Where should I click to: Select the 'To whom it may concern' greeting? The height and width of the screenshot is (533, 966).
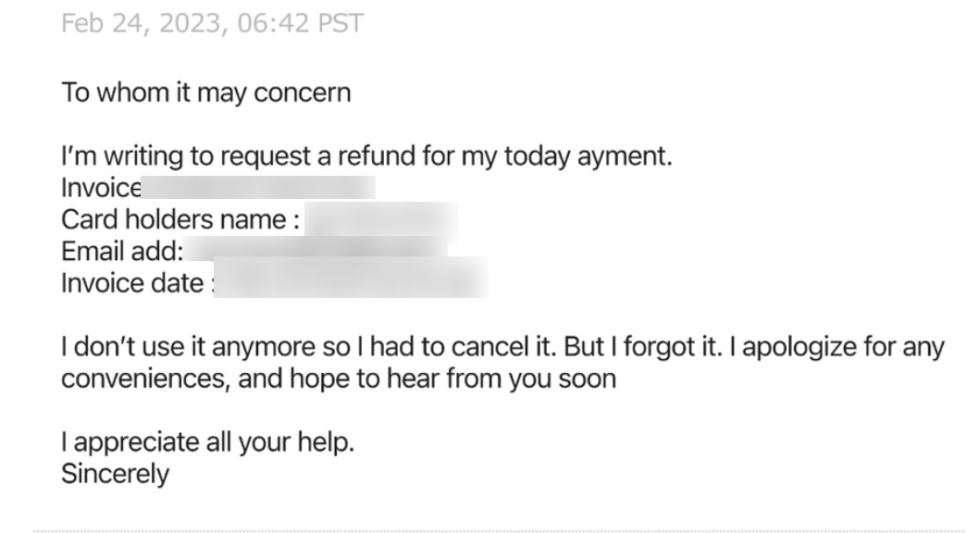pos(206,93)
